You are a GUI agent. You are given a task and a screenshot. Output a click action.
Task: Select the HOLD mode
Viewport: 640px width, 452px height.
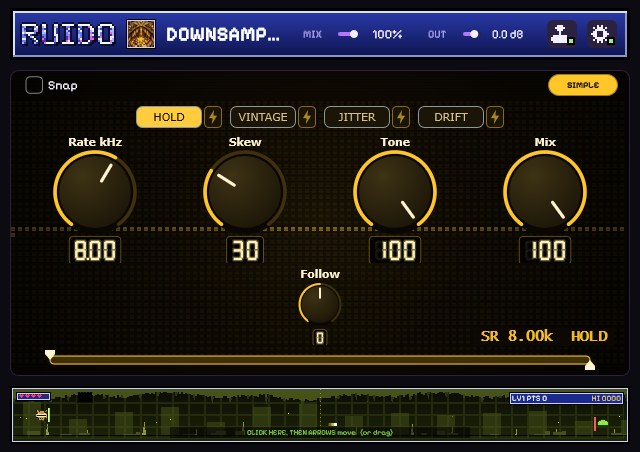(x=169, y=117)
